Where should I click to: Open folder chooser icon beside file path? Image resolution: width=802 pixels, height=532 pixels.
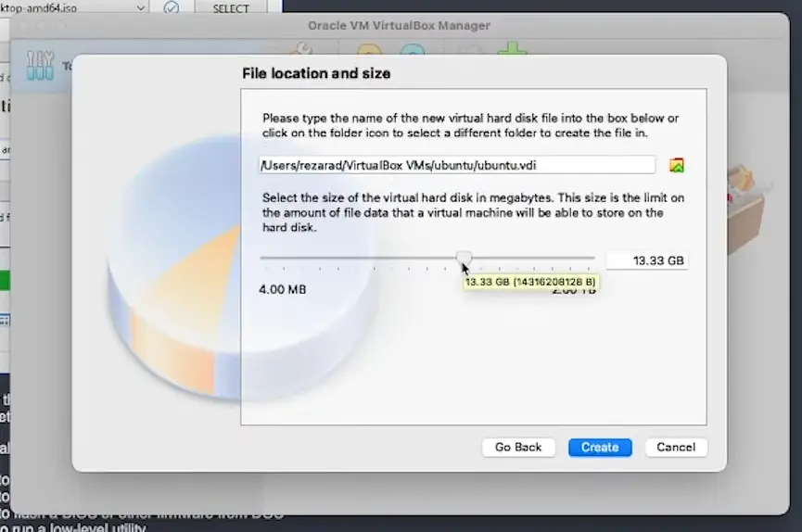677,165
